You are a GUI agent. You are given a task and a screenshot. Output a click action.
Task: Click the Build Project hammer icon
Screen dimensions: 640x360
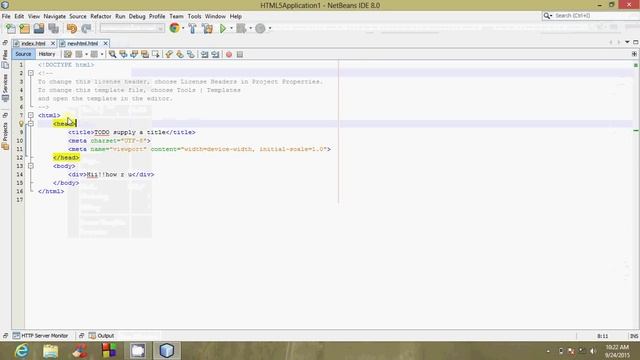click(x=192, y=28)
